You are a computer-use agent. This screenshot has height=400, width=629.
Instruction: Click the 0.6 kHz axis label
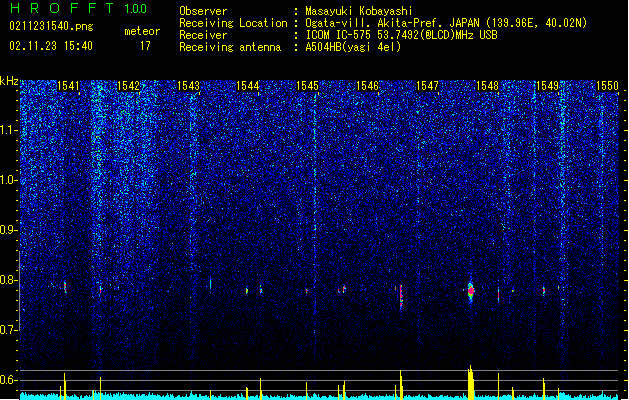point(9,380)
